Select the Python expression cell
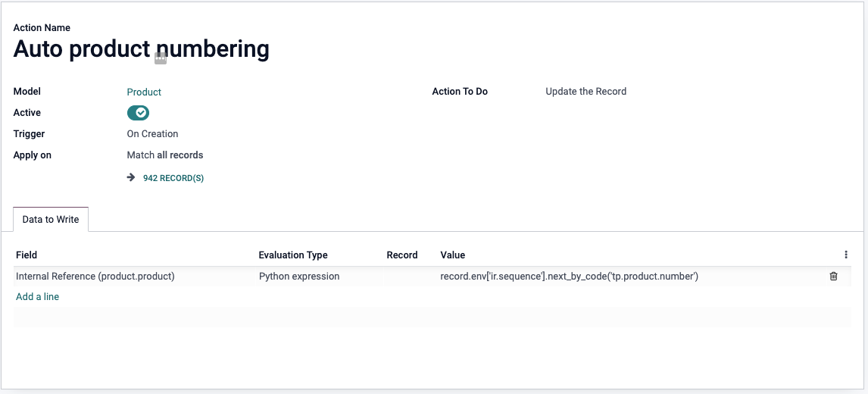The width and height of the screenshot is (868, 394). pos(320,276)
